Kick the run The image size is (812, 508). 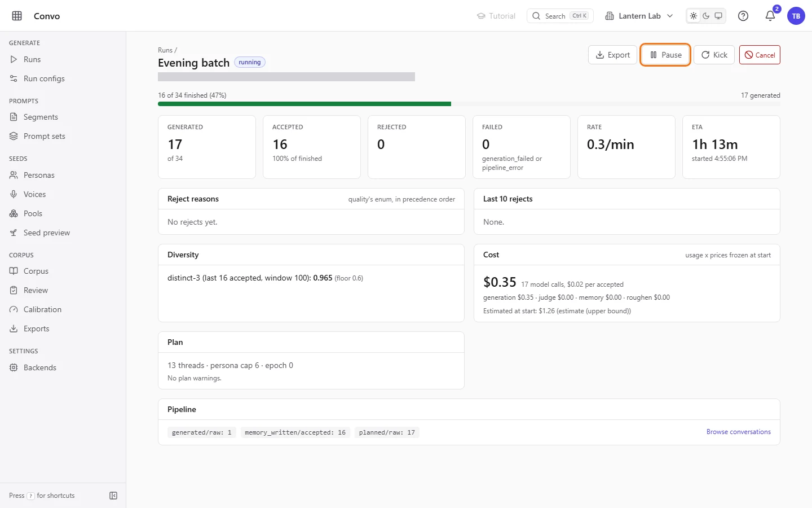coord(714,55)
